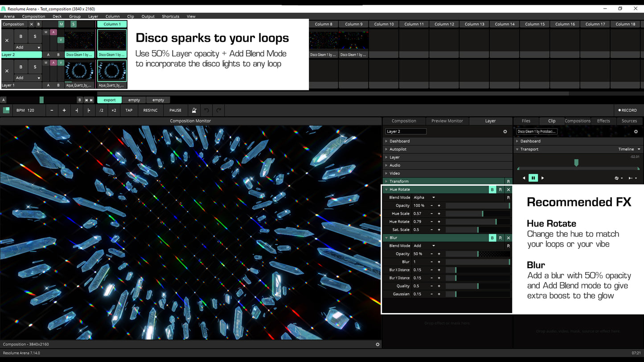
Task: Clear Layer 2 with its X button
Action: click(x=7, y=41)
